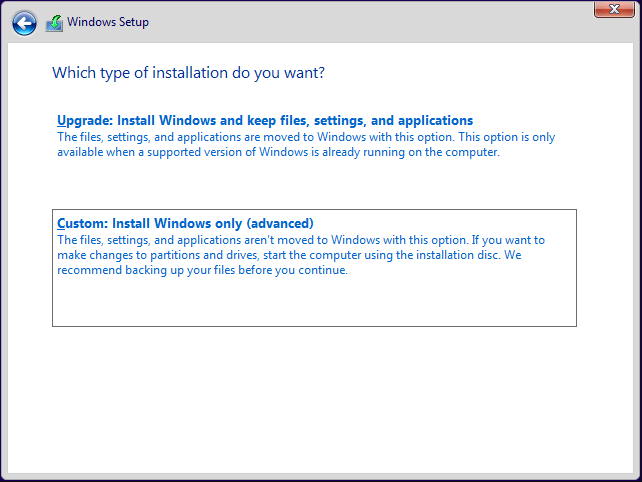Click the blue back arrow button
This screenshot has height=482, width=642.
tap(24, 23)
